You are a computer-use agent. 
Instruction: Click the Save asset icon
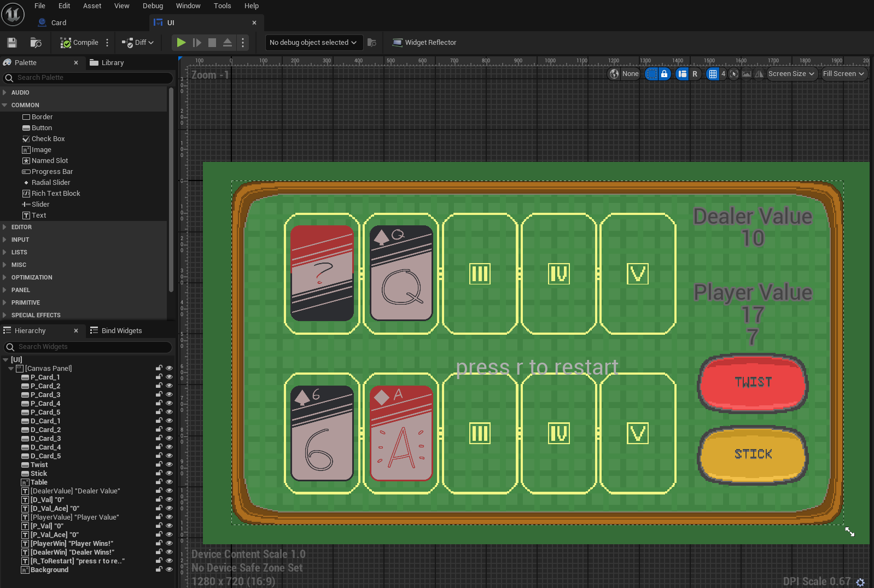pyautogui.click(x=12, y=43)
